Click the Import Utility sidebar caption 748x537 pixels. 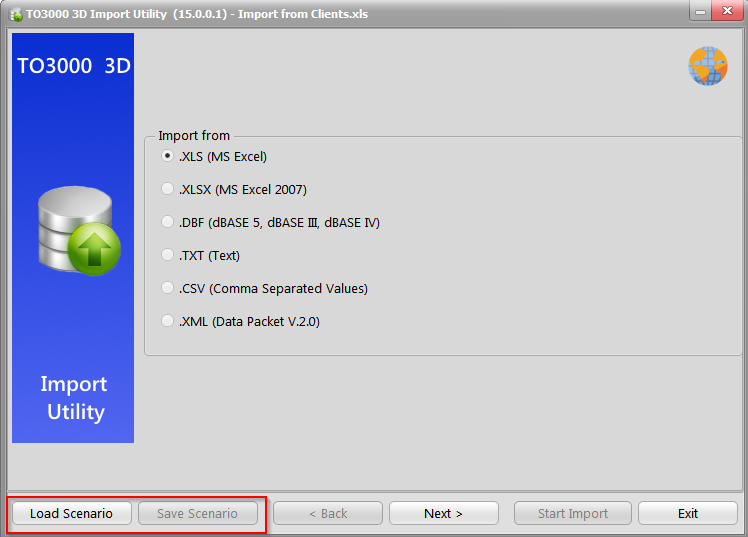pos(74,398)
